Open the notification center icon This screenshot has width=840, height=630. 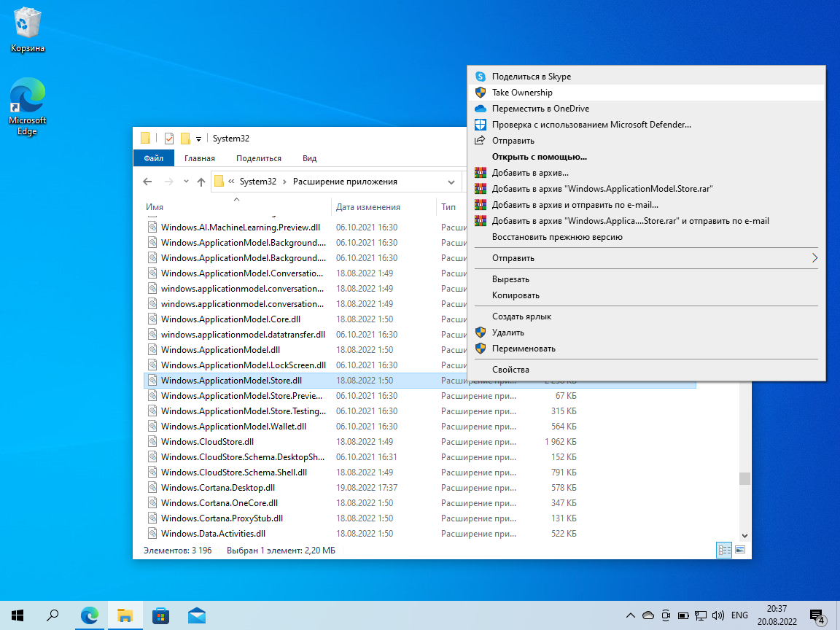click(x=817, y=616)
